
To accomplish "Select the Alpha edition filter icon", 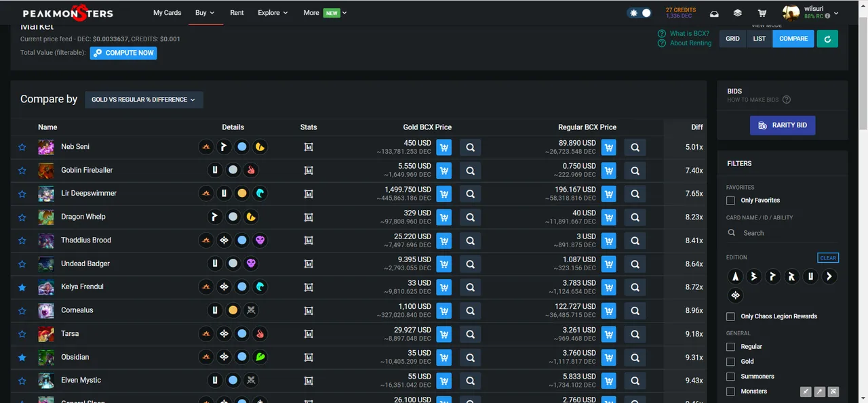I will click(x=735, y=276).
